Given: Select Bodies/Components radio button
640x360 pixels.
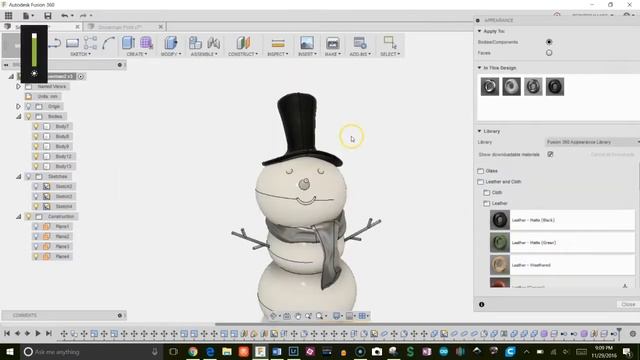Looking at the screenshot, I should click(x=549, y=42).
